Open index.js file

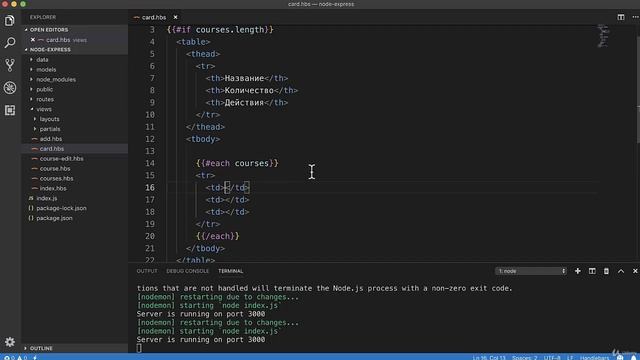47,198
